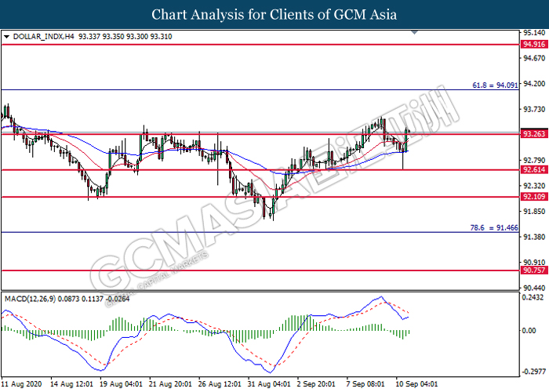
Task: Select the red 93.263 price label
Action: click(534, 134)
